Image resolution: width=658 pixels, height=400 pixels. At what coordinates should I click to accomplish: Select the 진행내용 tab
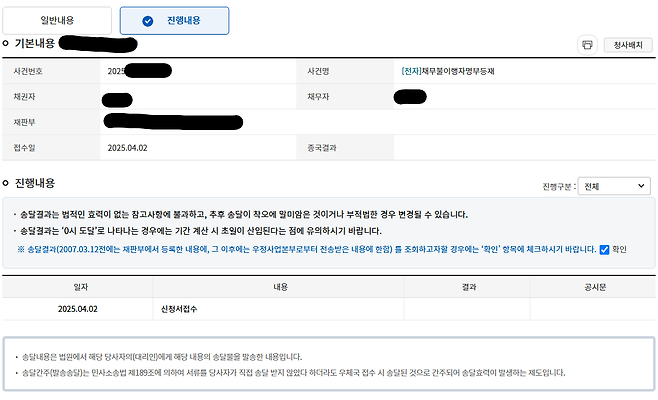(x=175, y=20)
